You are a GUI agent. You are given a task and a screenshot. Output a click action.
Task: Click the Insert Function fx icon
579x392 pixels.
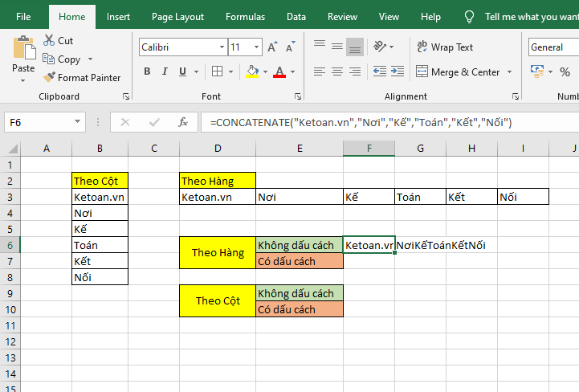click(183, 123)
